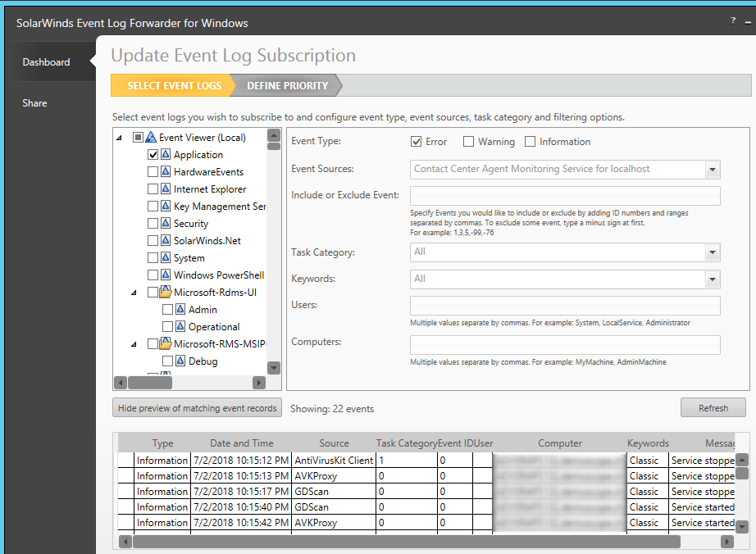The width and height of the screenshot is (756, 554).
Task: Uncheck the Application log checkbox
Action: coord(153,155)
